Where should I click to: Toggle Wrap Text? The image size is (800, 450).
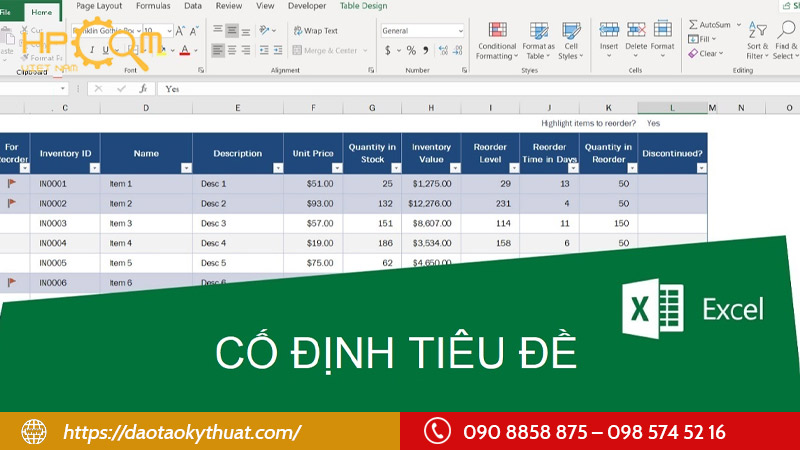pyautogui.click(x=316, y=31)
